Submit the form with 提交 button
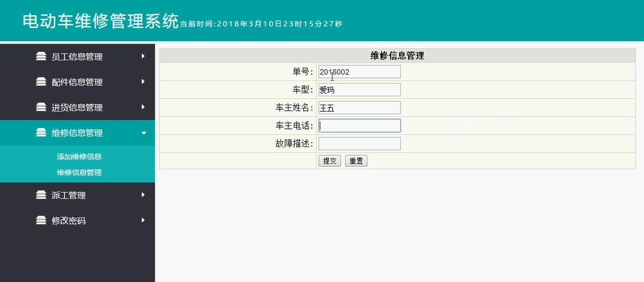 coord(329,161)
